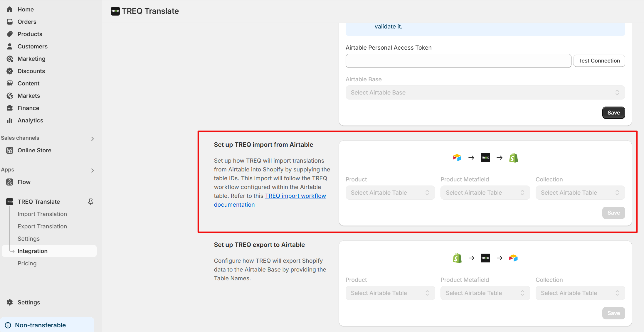644x332 pixels.
Task: Click the Markets globe icon
Action: pyautogui.click(x=10, y=96)
